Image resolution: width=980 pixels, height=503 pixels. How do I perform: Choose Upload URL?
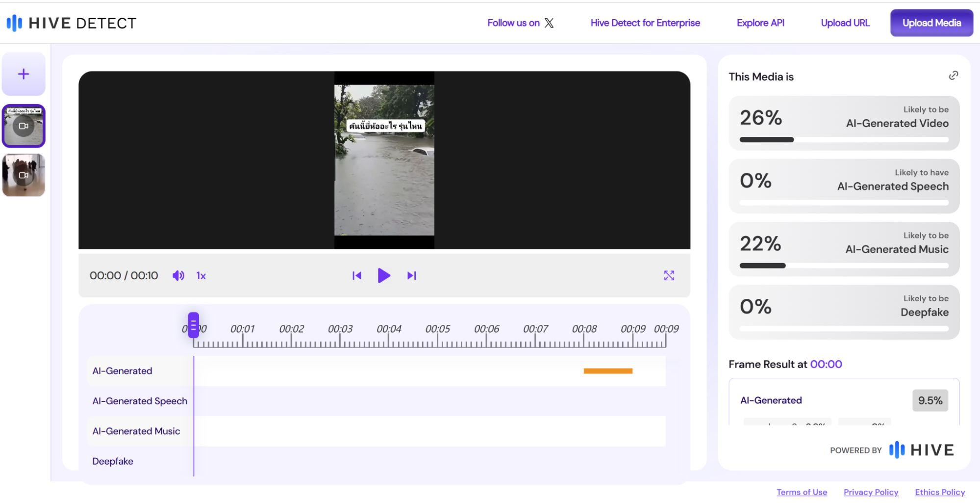[x=845, y=23]
